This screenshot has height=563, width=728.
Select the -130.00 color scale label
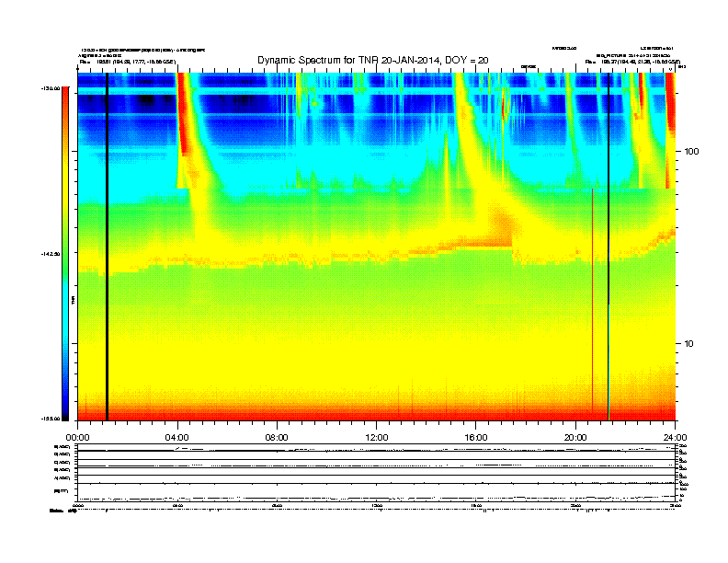coord(51,87)
